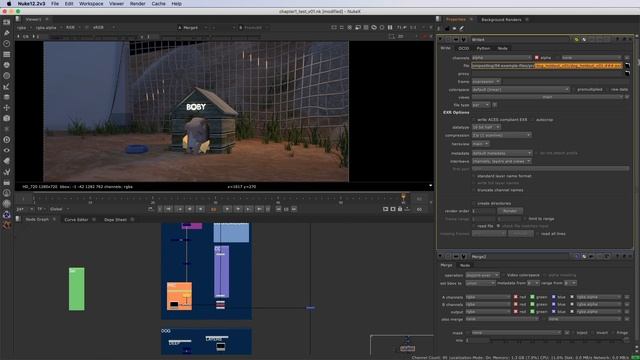Click the timeline playhead marker
Viewport: 640px width, 360px height.
(403, 198)
